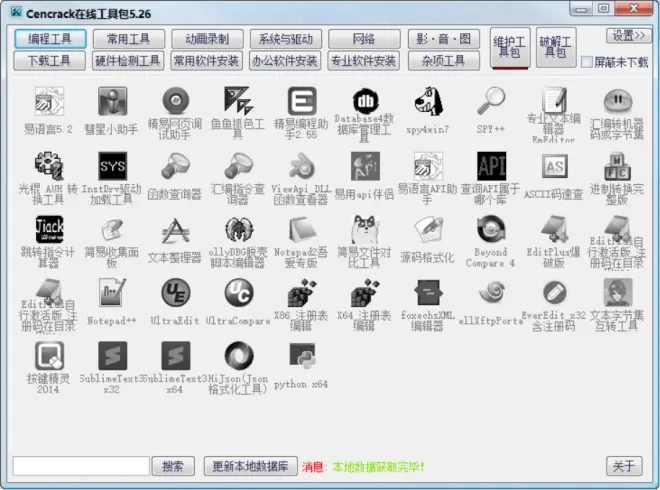Launch Beyond Compare 4
This screenshot has height=490, width=660.
click(x=491, y=229)
